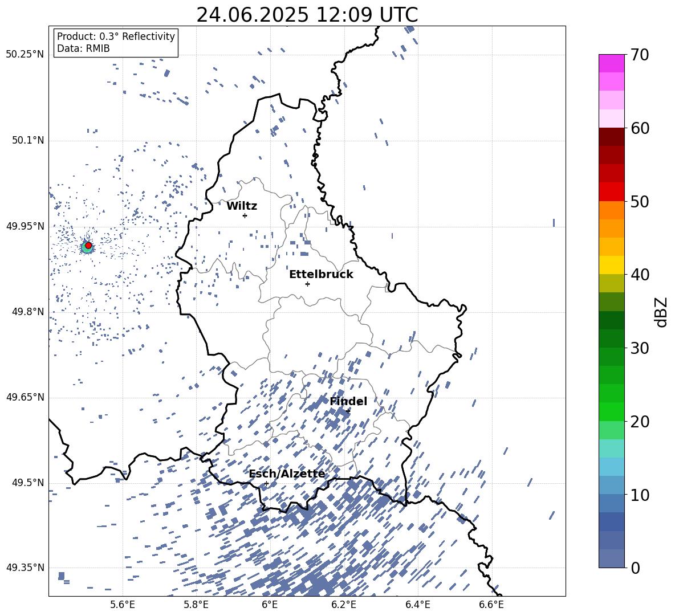Click the 5.6°E longitude label
The width and height of the screenshot is (675, 616).
[123, 605]
